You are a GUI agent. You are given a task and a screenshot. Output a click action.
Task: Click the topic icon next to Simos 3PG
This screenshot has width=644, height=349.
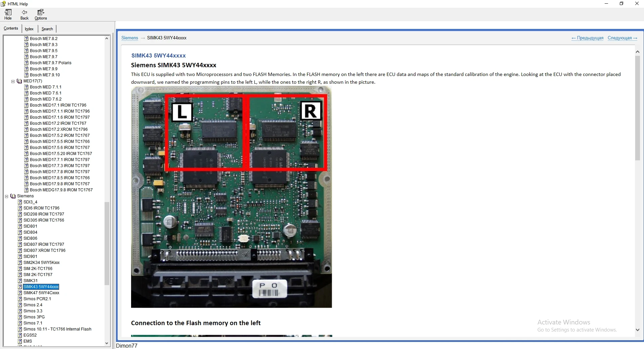click(20, 317)
